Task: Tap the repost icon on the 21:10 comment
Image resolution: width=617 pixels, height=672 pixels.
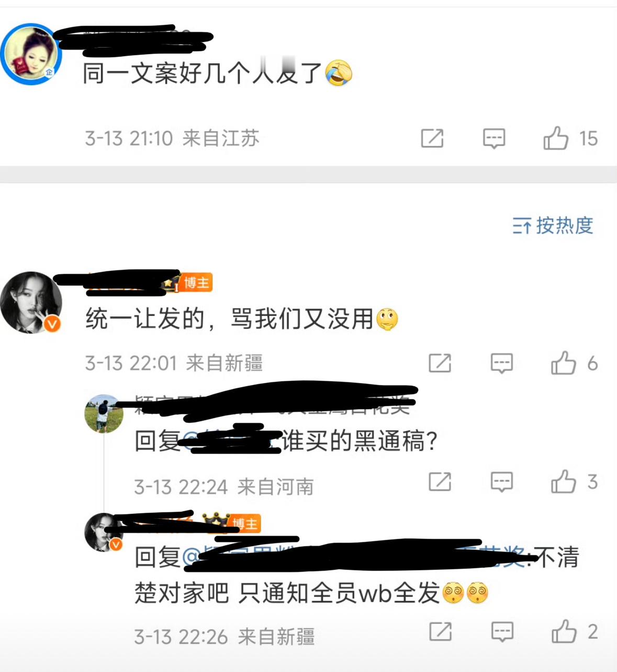Action: pyautogui.click(x=432, y=139)
